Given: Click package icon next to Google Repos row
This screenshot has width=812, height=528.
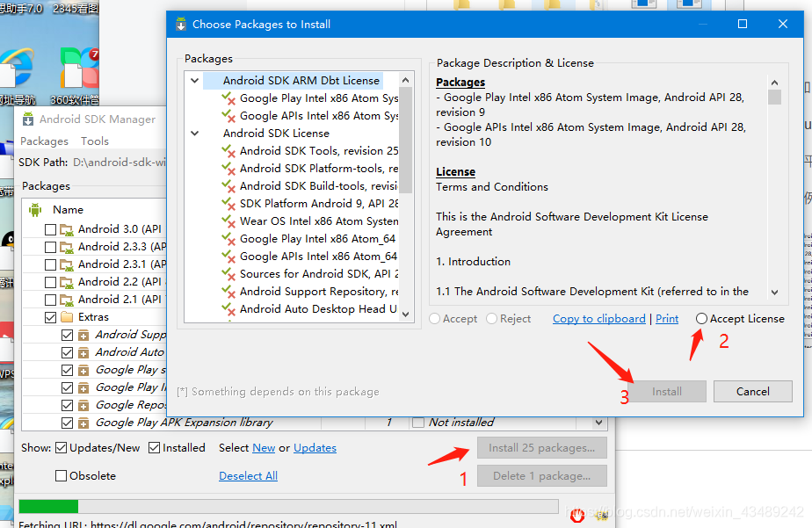Looking at the screenshot, I should pos(83,406).
